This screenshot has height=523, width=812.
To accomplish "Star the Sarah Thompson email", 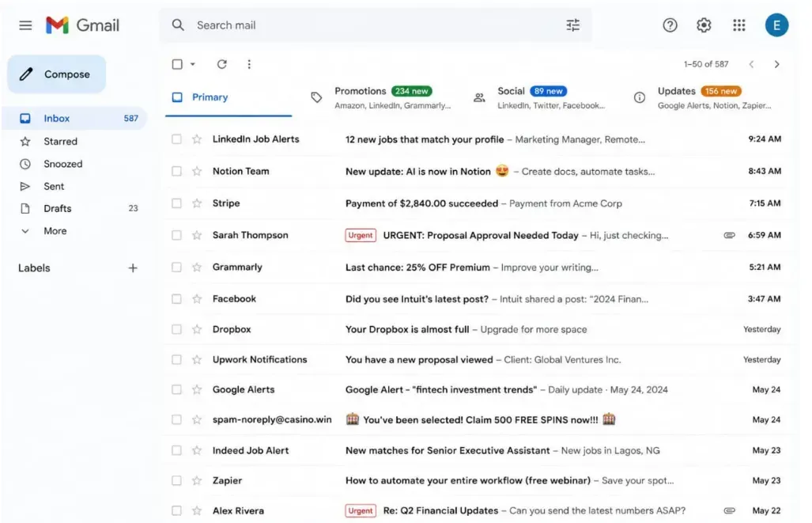I will (197, 235).
